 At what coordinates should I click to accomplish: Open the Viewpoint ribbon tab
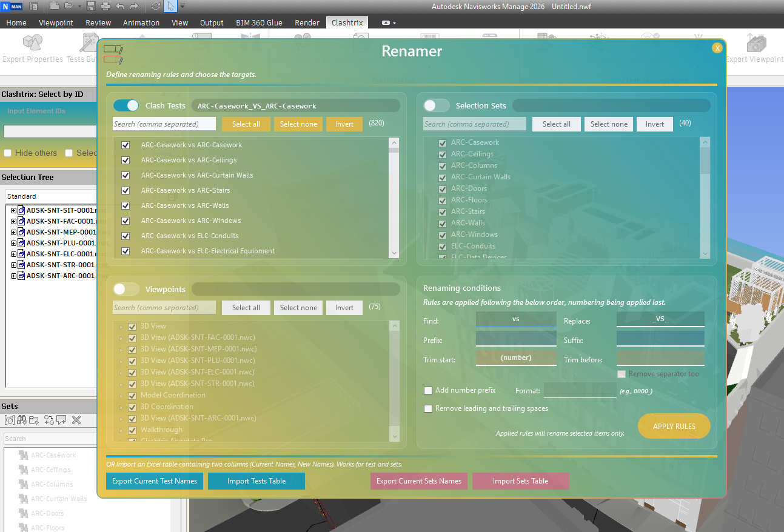pos(56,22)
